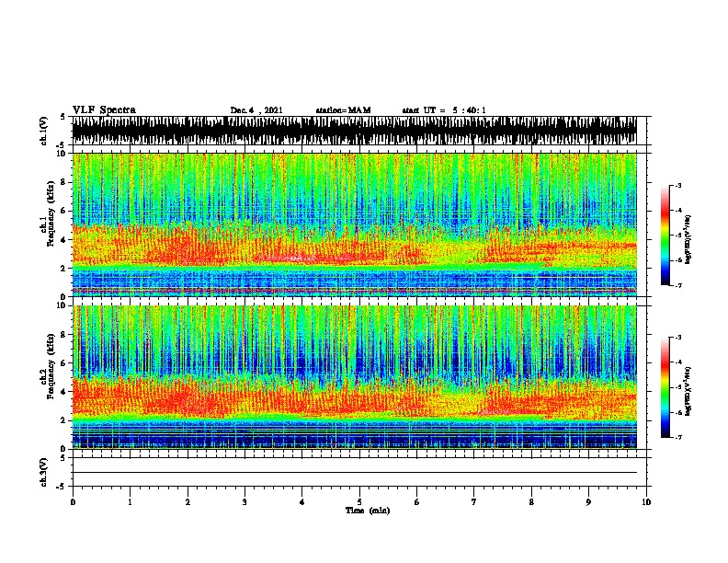Click the ch.2 color bar log(PSD) unit label
This screenshot has width=728, height=563.
(x=688, y=391)
